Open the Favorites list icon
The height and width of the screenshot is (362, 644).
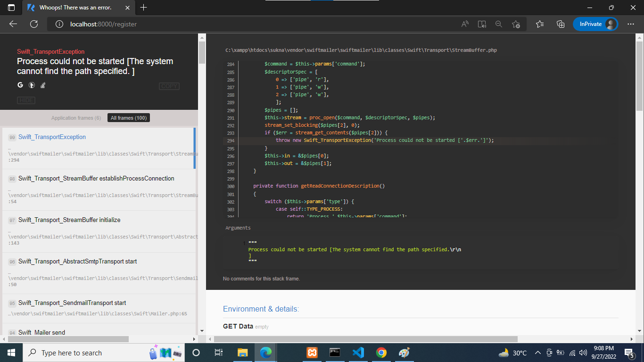[x=540, y=24]
